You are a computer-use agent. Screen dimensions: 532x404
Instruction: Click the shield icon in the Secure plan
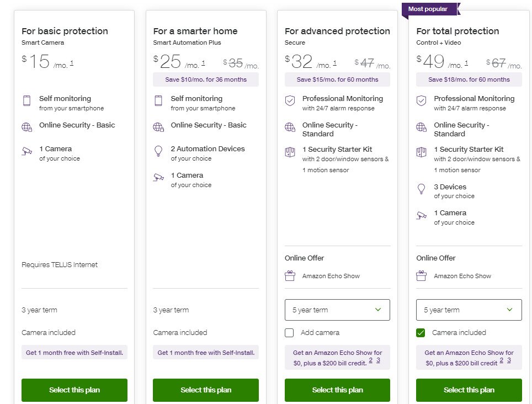click(290, 100)
